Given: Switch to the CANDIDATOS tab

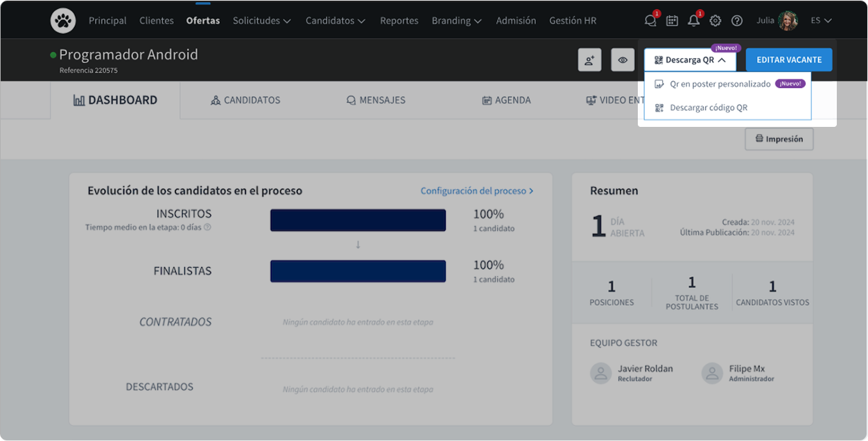Looking at the screenshot, I should tap(245, 101).
